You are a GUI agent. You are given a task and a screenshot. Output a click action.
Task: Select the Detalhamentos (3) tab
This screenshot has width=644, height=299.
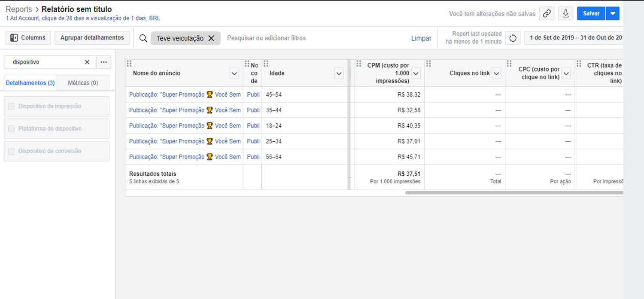[30, 82]
